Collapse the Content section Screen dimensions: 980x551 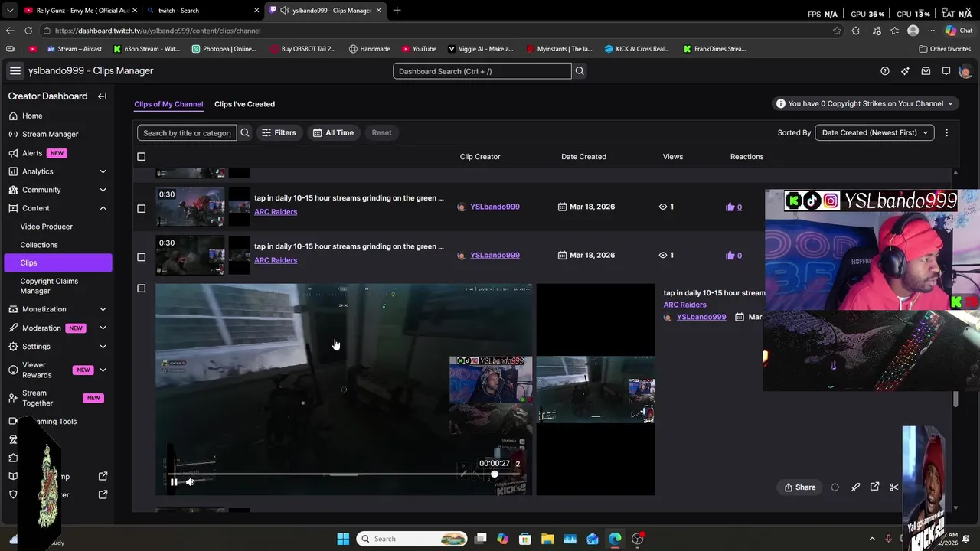103,208
